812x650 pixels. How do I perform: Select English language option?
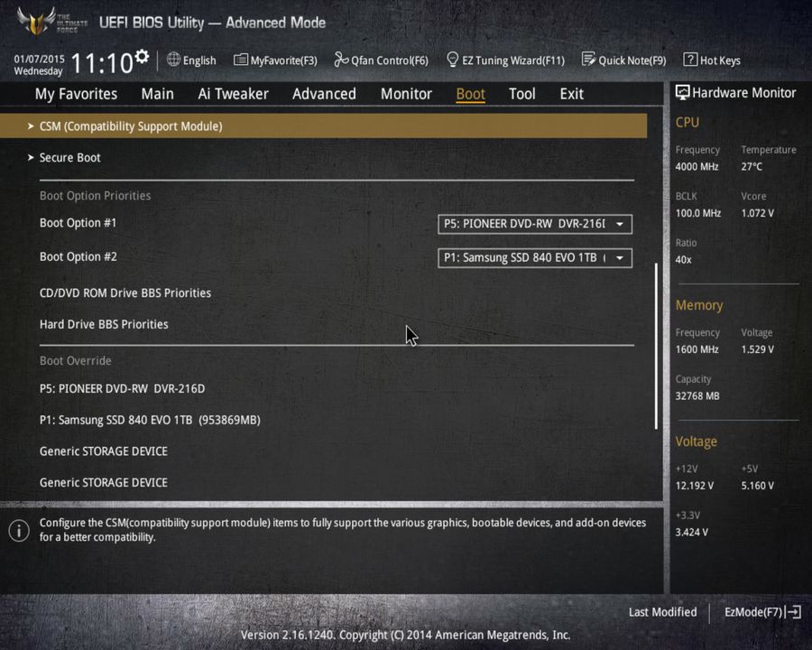pos(199,60)
